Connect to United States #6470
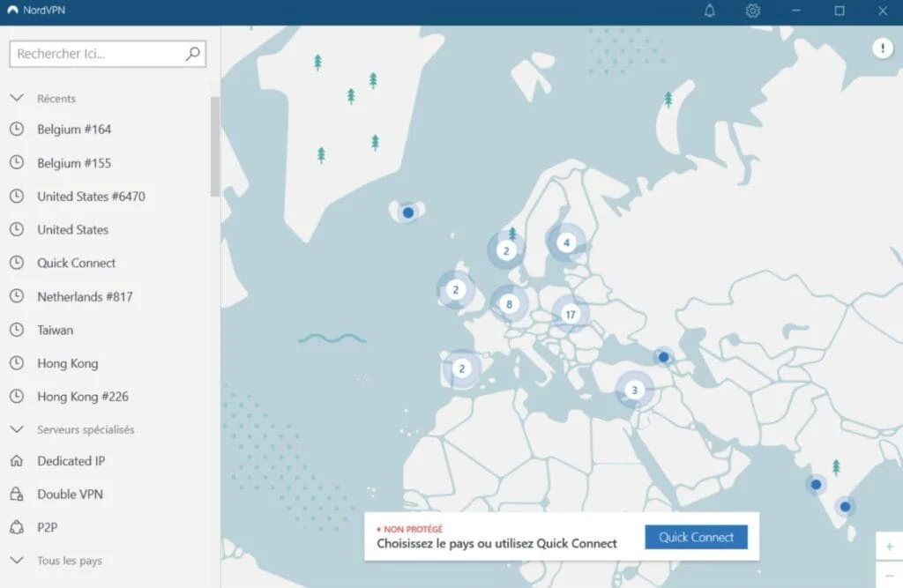 click(x=91, y=197)
